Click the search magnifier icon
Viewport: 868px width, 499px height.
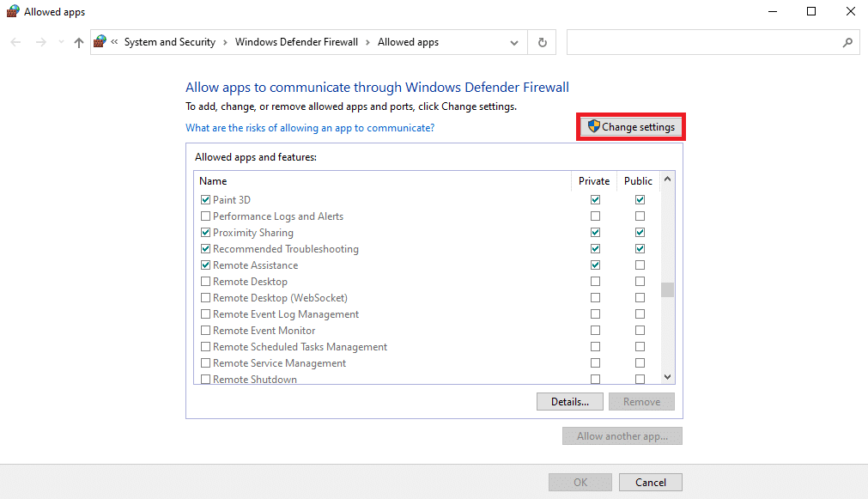click(x=847, y=42)
